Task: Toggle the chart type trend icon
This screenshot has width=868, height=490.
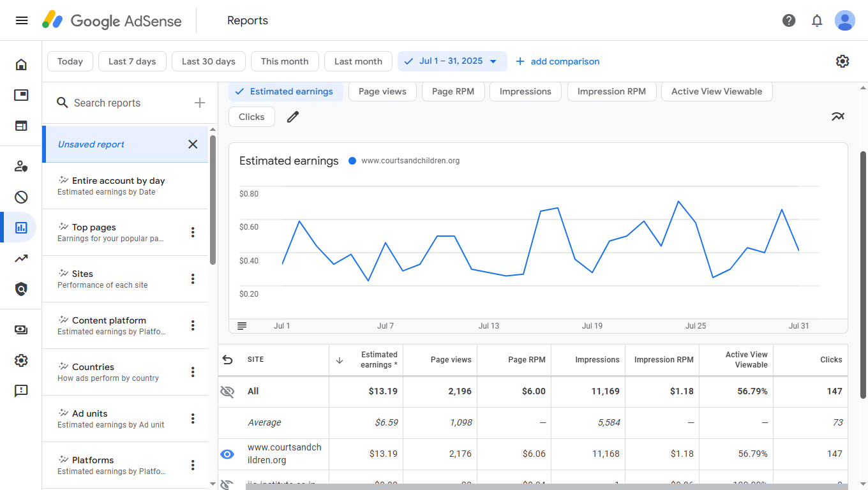Action: 838,116
